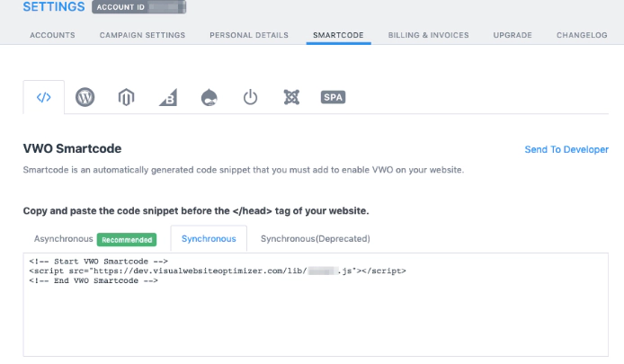Choose the Magento platform icon

coord(126,98)
